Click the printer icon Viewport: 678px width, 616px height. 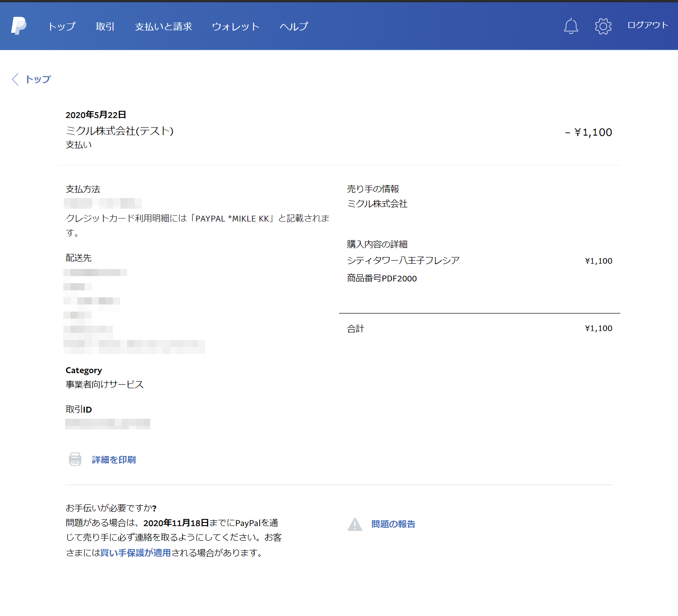[x=75, y=459]
